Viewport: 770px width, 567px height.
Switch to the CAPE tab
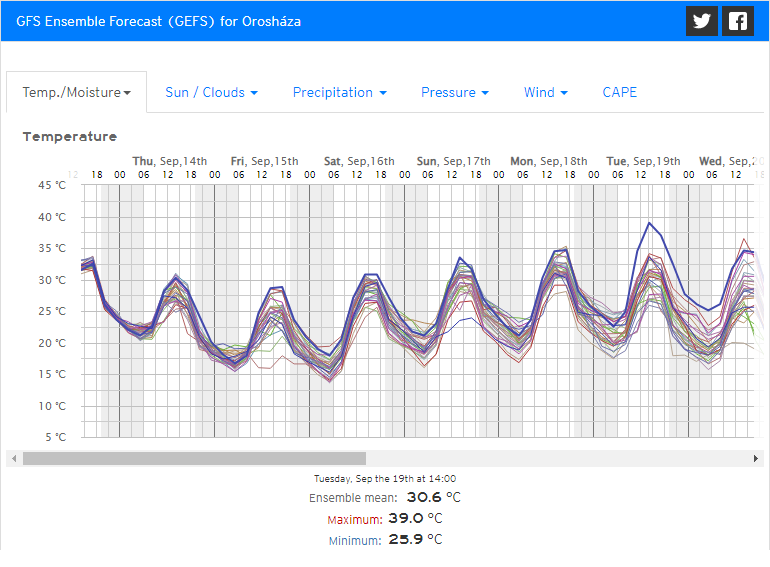(x=619, y=92)
